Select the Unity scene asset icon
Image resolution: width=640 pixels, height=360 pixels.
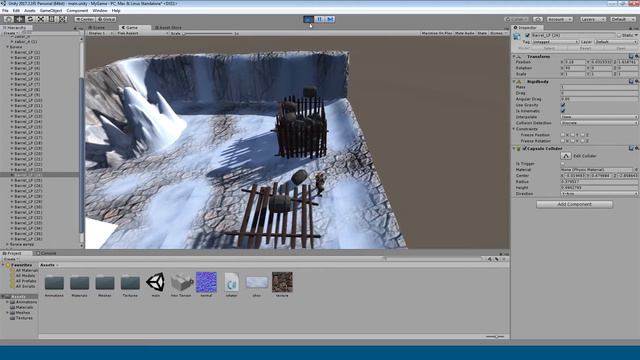pos(156,282)
